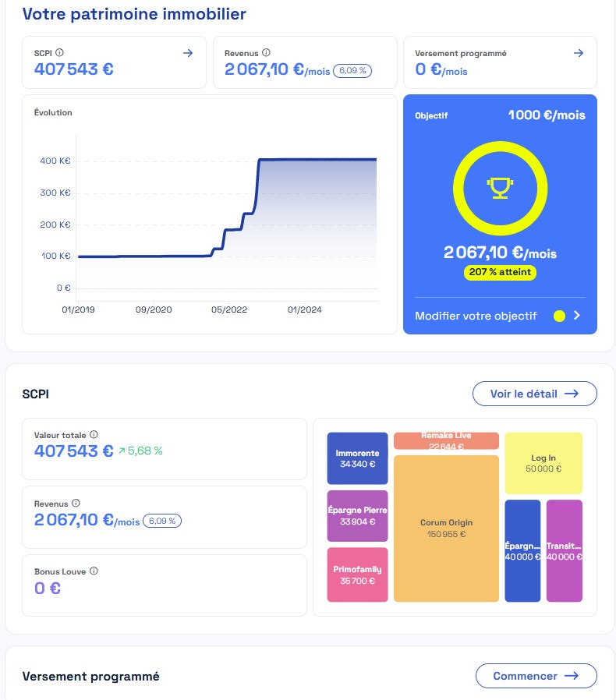The image size is (616, 700).
Task: Click 09/2020 date label on chart
Action: pyautogui.click(x=154, y=309)
